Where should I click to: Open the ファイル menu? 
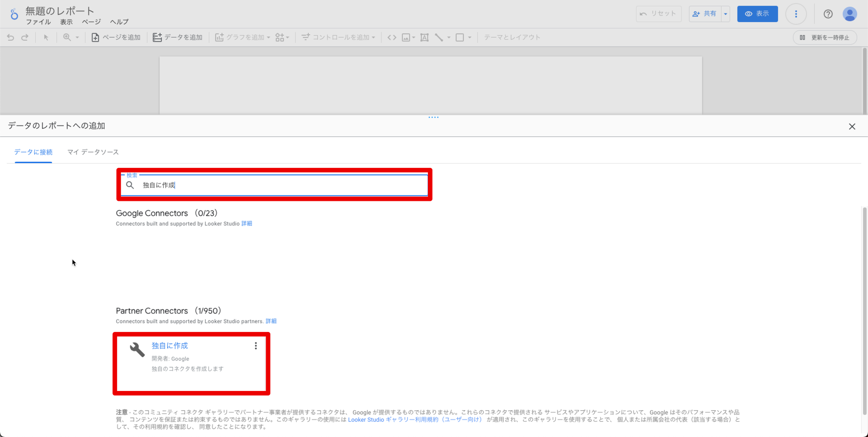click(38, 22)
